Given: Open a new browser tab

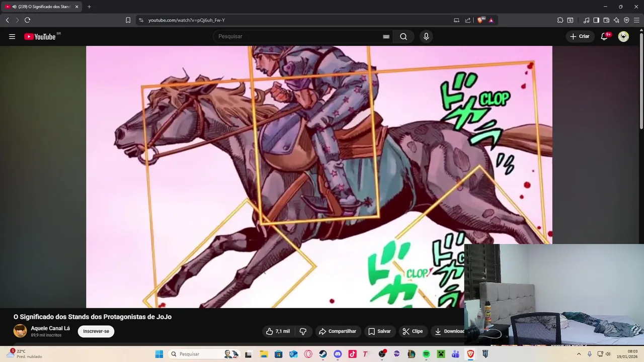Looking at the screenshot, I should 89,7.
